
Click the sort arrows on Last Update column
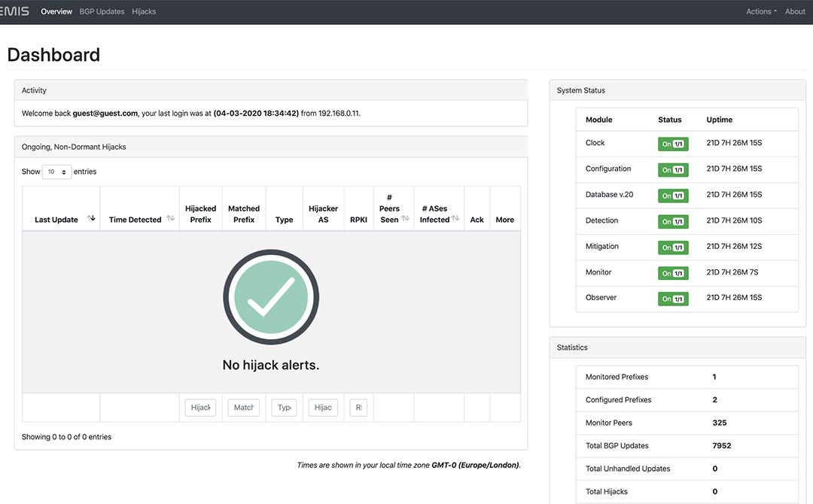pyautogui.click(x=92, y=218)
